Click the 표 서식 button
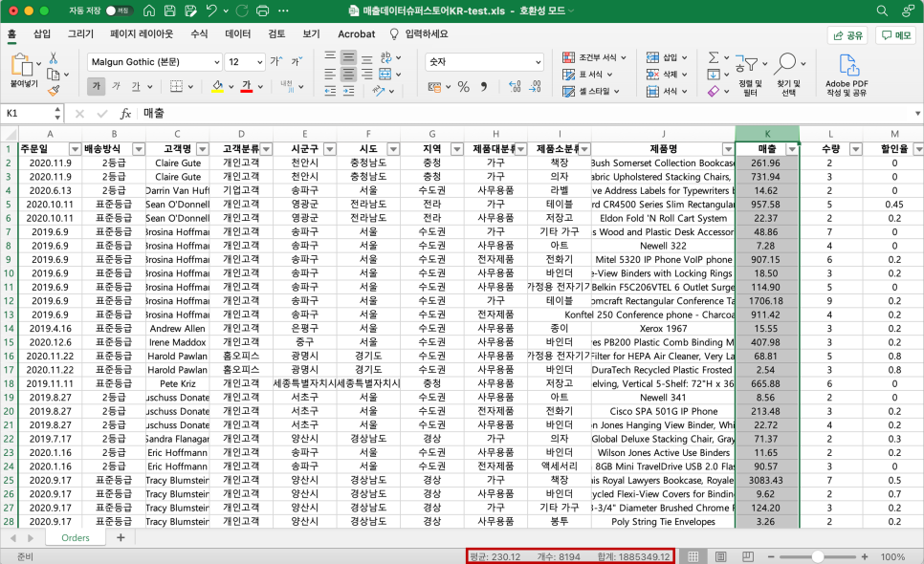924x564 pixels. tap(587, 75)
